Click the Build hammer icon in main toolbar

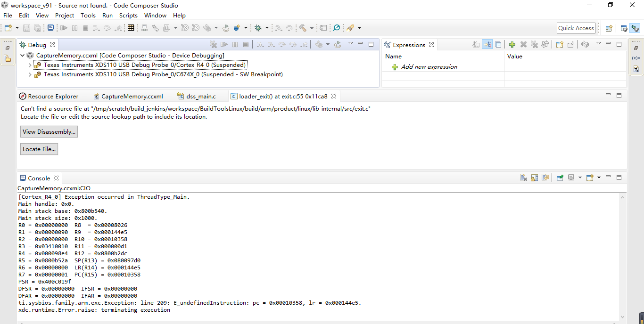[x=303, y=28]
